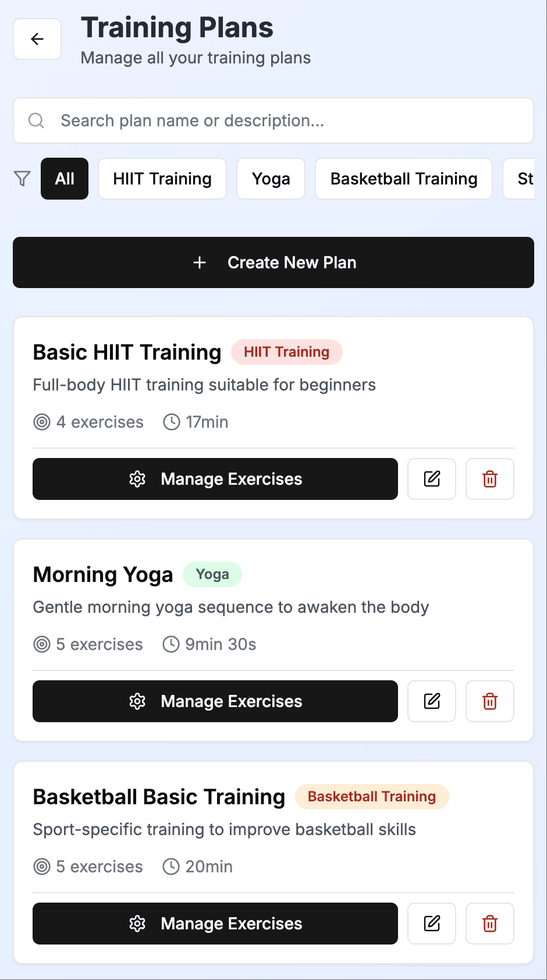This screenshot has height=980, width=547.
Task: Click the back arrow to return
Action: coord(37,39)
